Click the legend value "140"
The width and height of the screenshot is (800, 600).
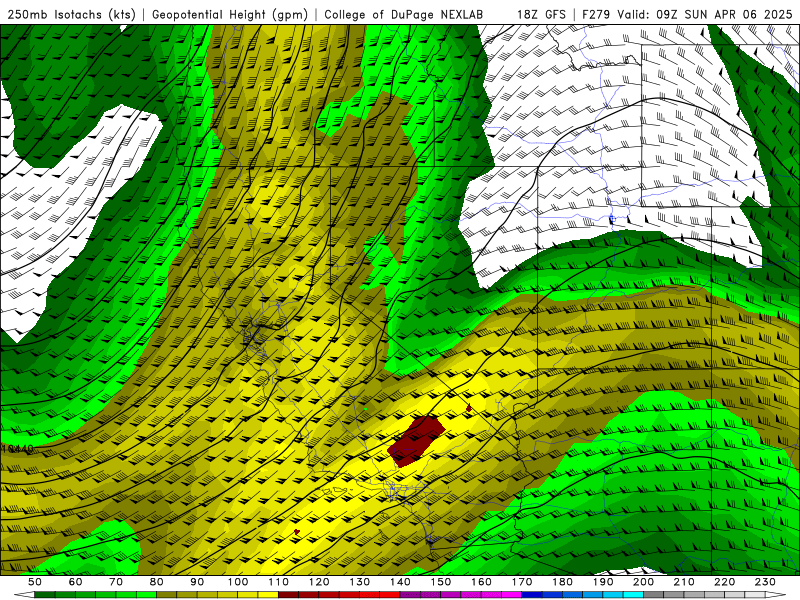(x=401, y=582)
